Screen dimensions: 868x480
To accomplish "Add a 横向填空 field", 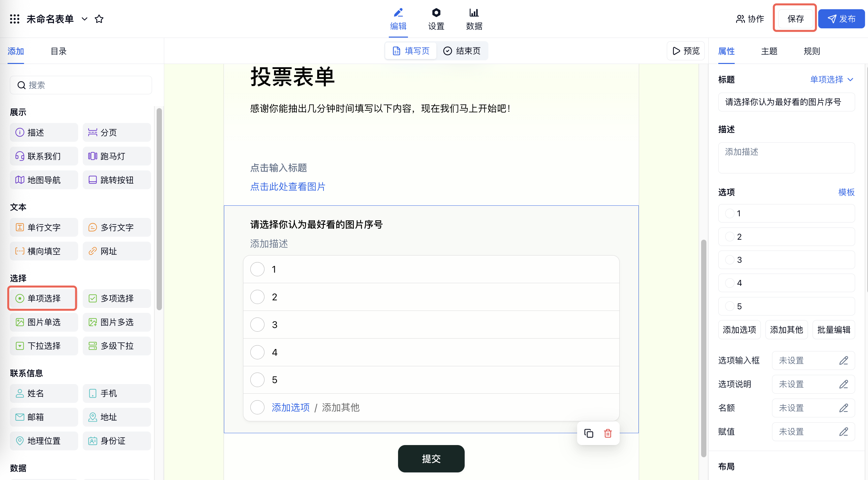I will pyautogui.click(x=44, y=251).
